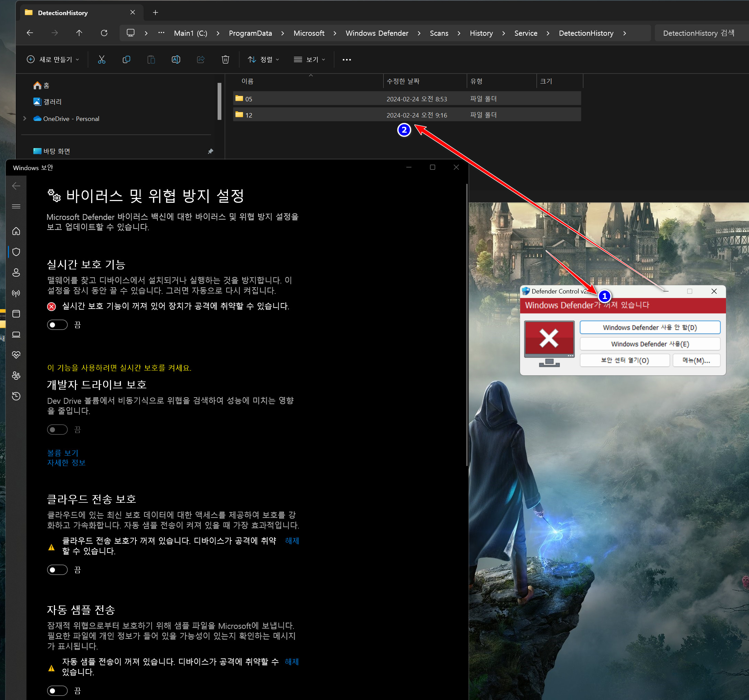Click Service in the breadcrumb path

click(526, 33)
